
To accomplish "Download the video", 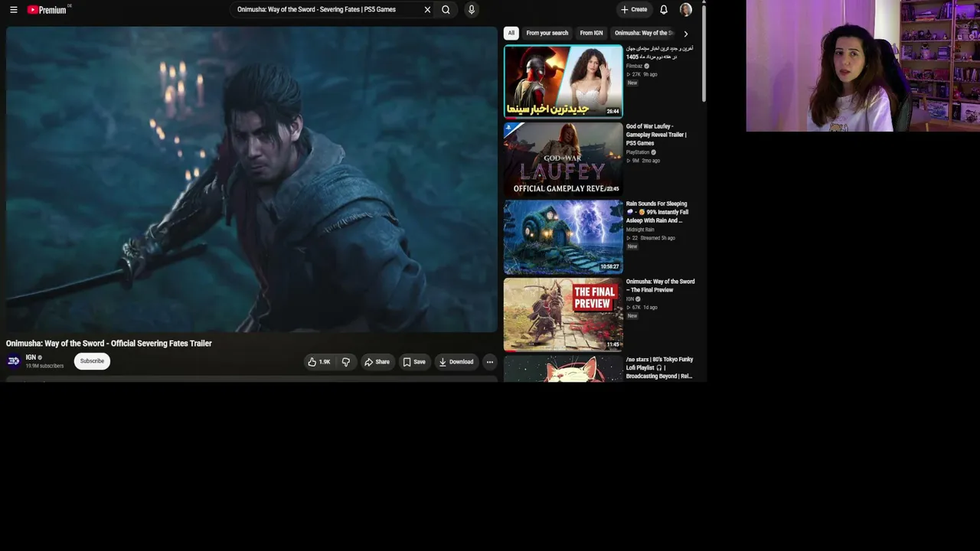I will pos(456,362).
